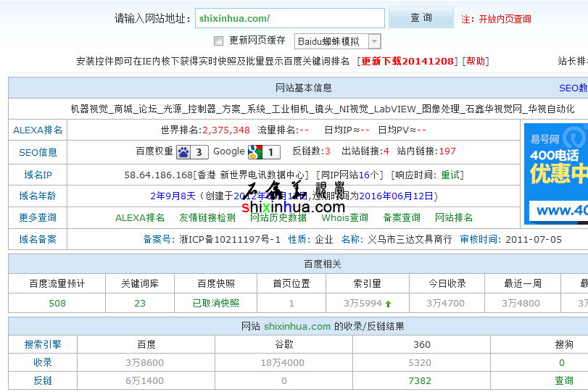Open the 备案查询 link
Viewport: 588px width, 392px height.
(402, 217)
